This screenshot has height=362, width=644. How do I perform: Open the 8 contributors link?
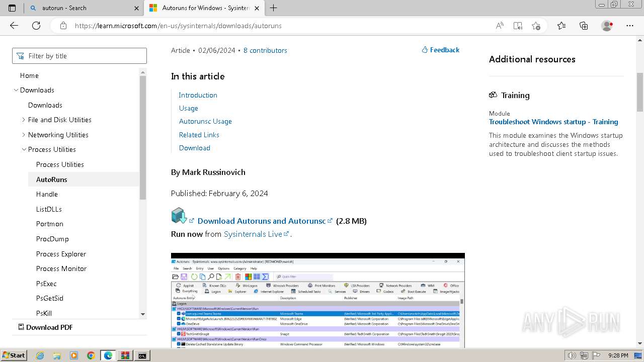pos(265,50)
